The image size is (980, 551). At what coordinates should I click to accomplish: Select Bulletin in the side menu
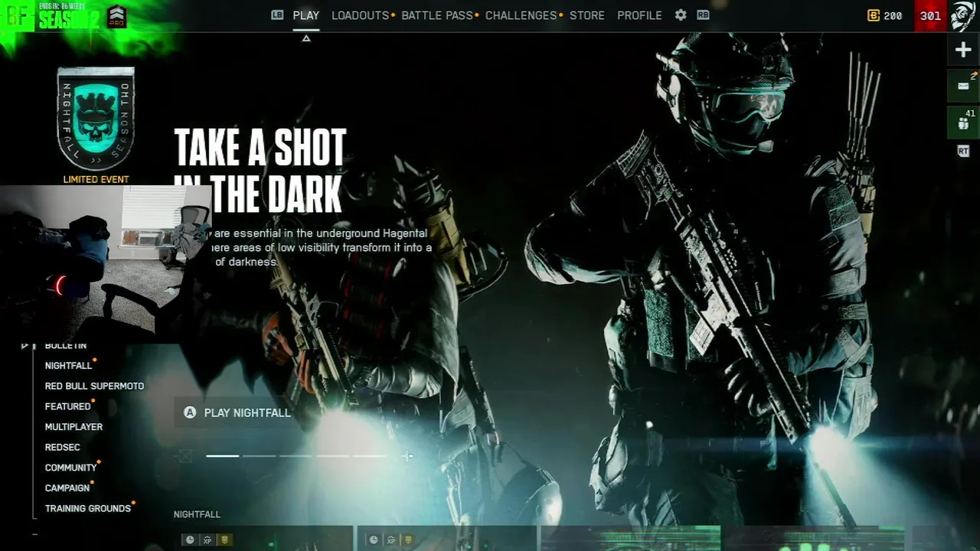[x=66, y=346]
